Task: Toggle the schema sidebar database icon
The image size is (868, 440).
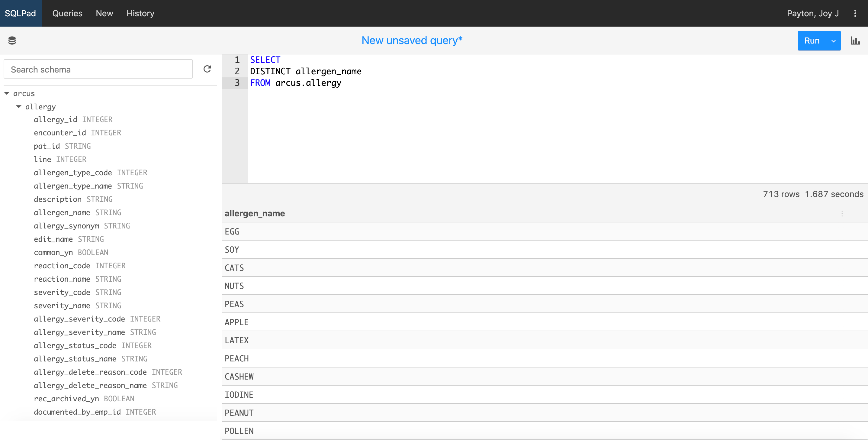Action: 12,40
